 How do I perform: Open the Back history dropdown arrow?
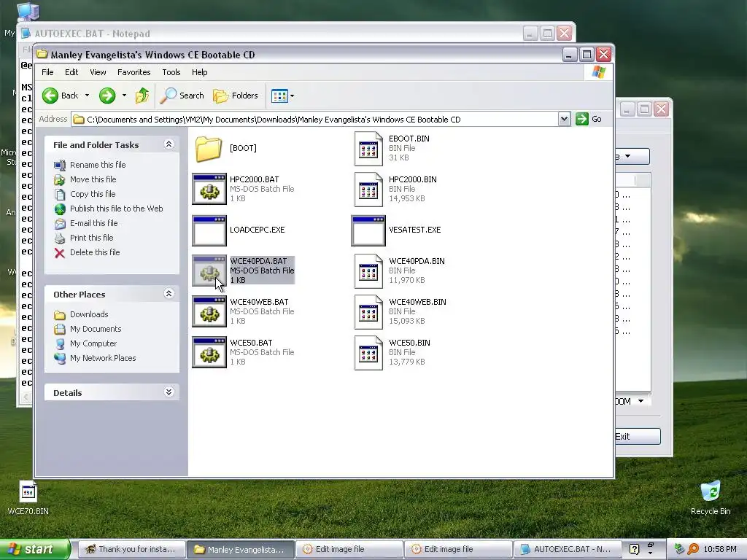point(87,96)
